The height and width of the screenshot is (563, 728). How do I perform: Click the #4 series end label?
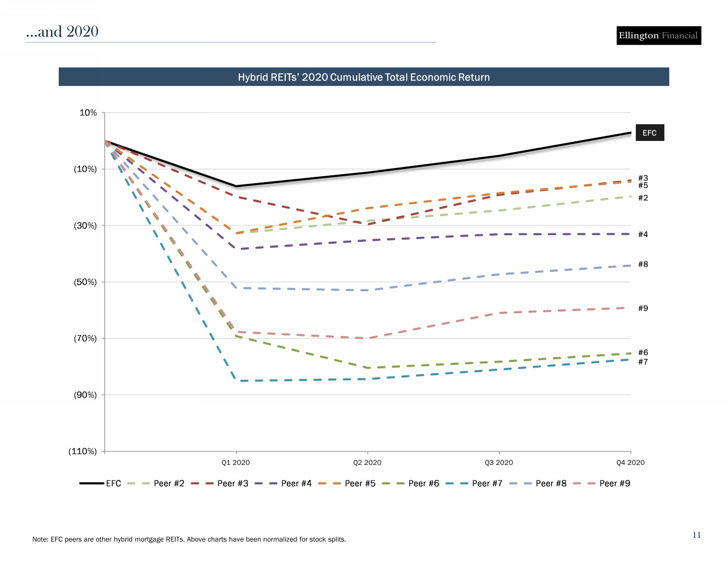(x=643, y=235)
